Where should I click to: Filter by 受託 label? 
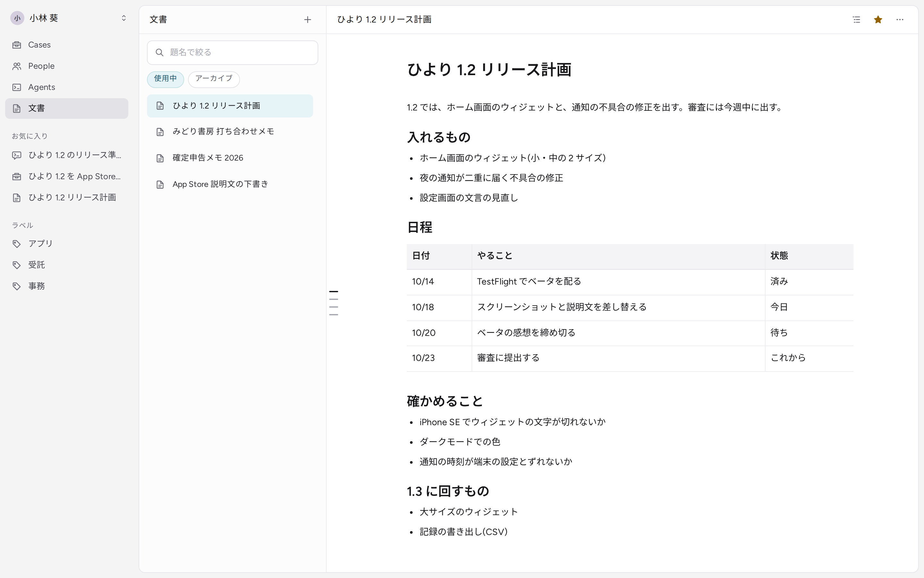66,265
